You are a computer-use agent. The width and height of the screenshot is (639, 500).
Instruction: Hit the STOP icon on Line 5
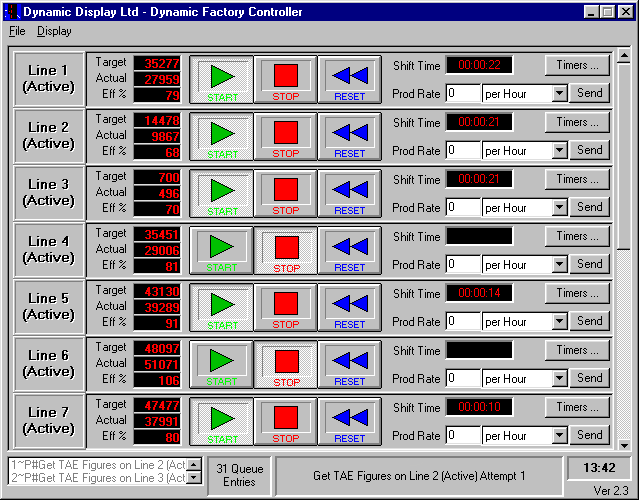tap(285, 308)
